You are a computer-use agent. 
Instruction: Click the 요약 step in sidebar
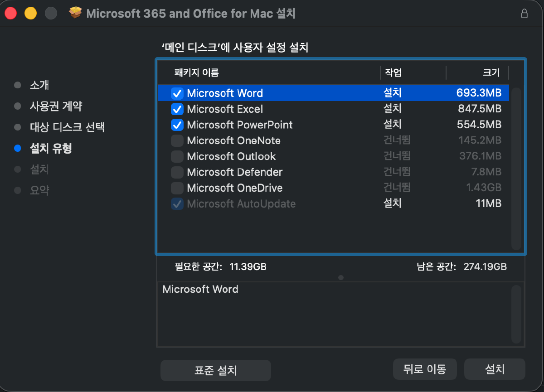pos(39,190)
